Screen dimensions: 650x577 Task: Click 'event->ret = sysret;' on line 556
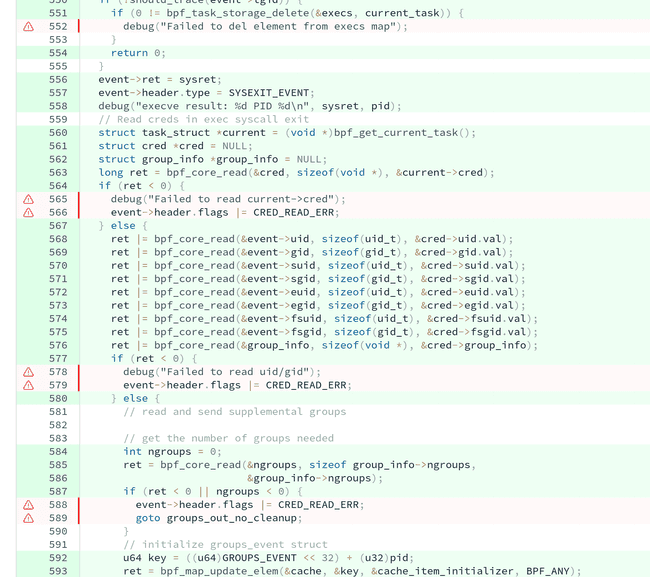(x=160, y=80)
